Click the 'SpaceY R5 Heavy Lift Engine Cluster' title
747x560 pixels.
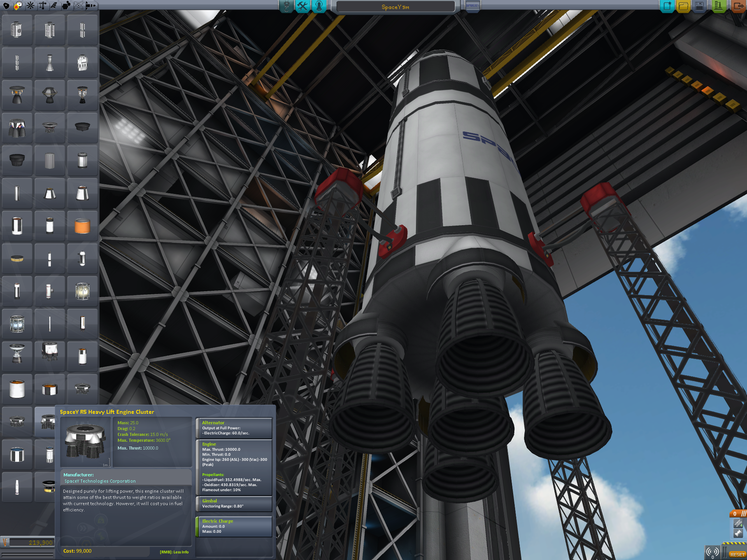107,412
